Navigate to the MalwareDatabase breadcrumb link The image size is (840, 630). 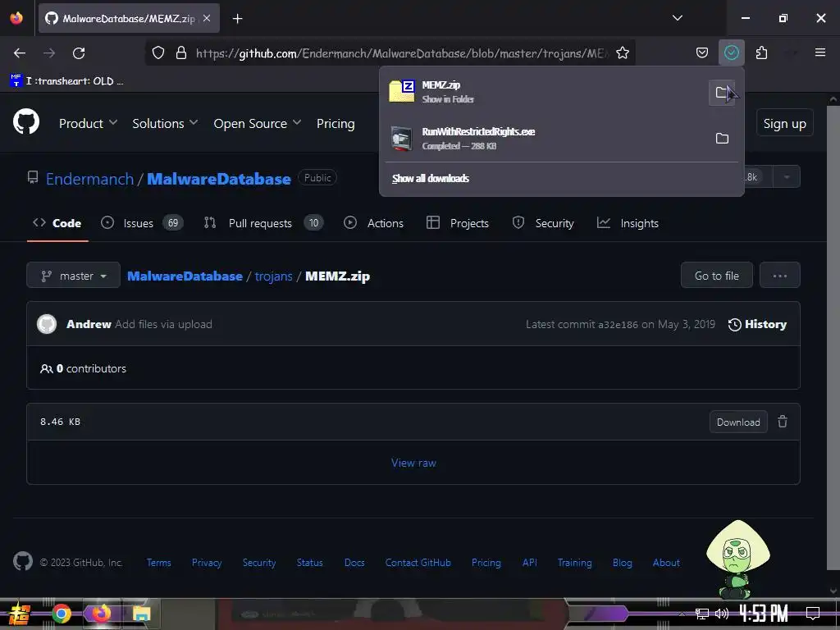coord(185,276)
